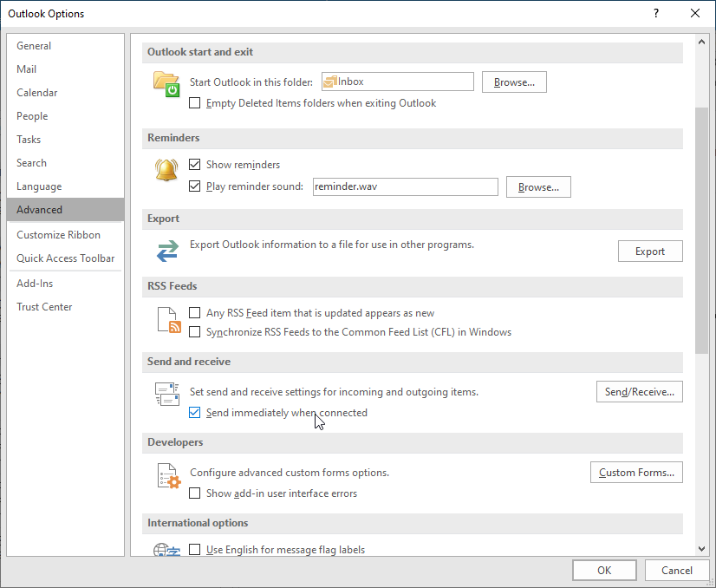
Task: Click the Export arrows icon
Action: 167,251
